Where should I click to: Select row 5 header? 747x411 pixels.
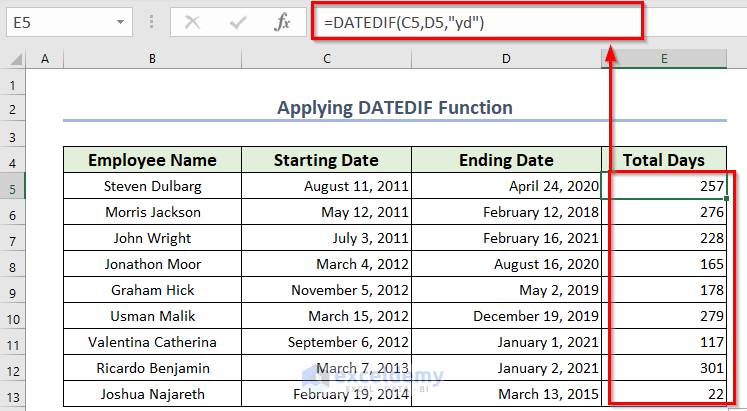13,186
